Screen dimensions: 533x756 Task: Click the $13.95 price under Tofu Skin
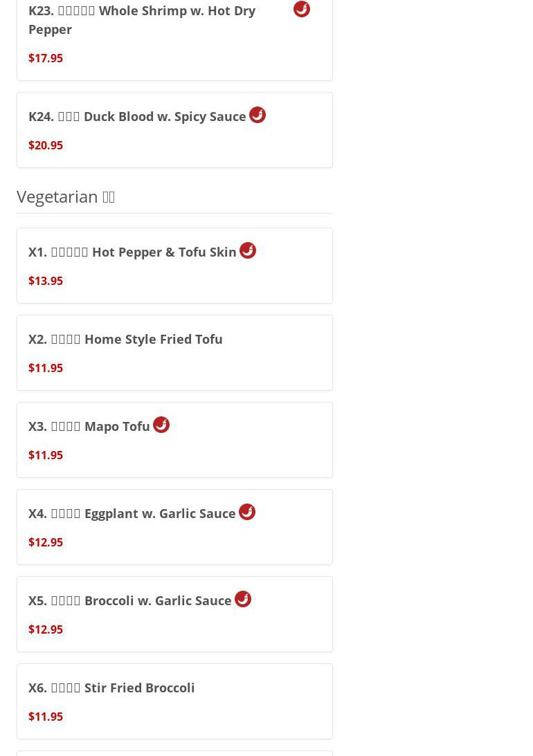[46, 281]
